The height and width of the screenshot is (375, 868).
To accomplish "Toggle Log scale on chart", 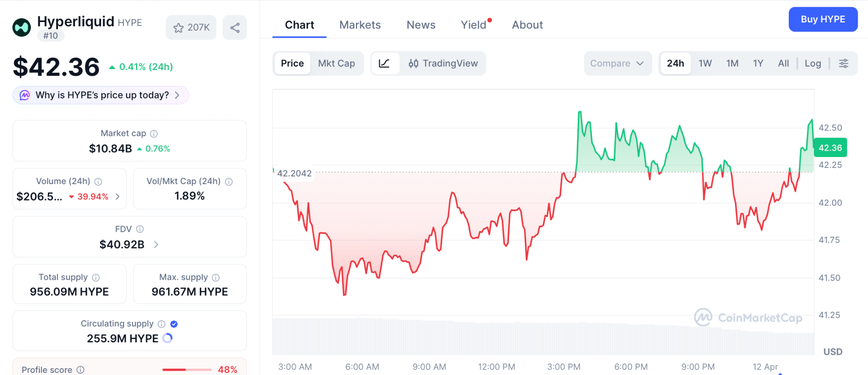I will tap(812, 64).
